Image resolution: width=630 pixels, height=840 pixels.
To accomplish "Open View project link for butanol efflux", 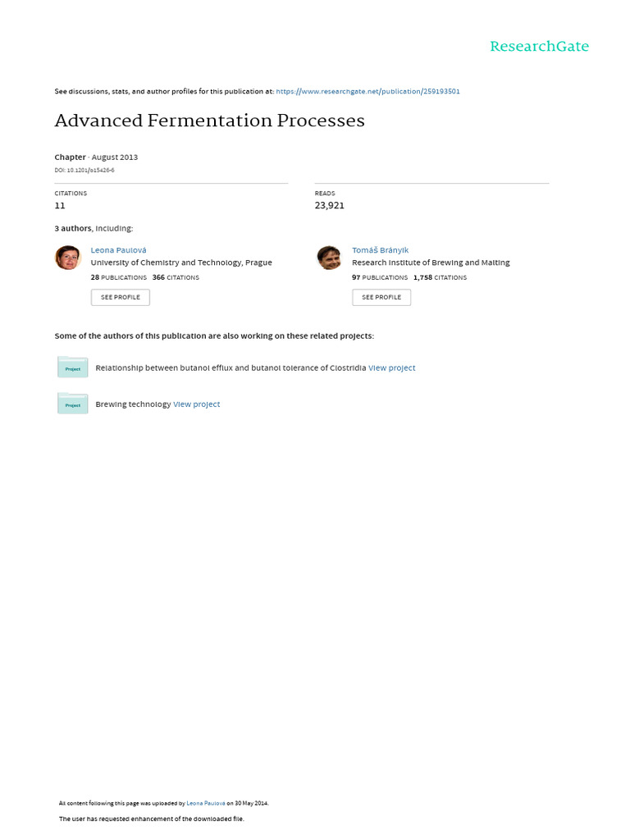I will tap(392, 368).
